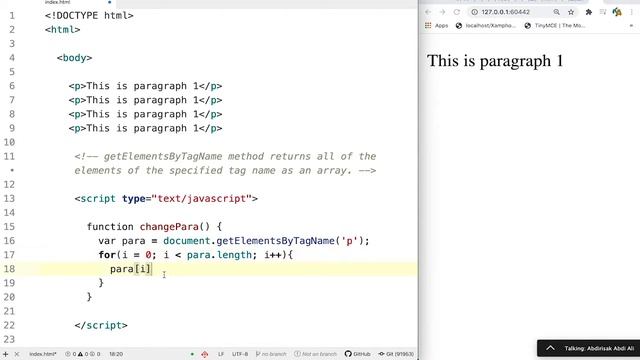This screenshot has height=360, width=640.
Task: Open the linter errors and warnings count
Action: (x=83, y=354)
